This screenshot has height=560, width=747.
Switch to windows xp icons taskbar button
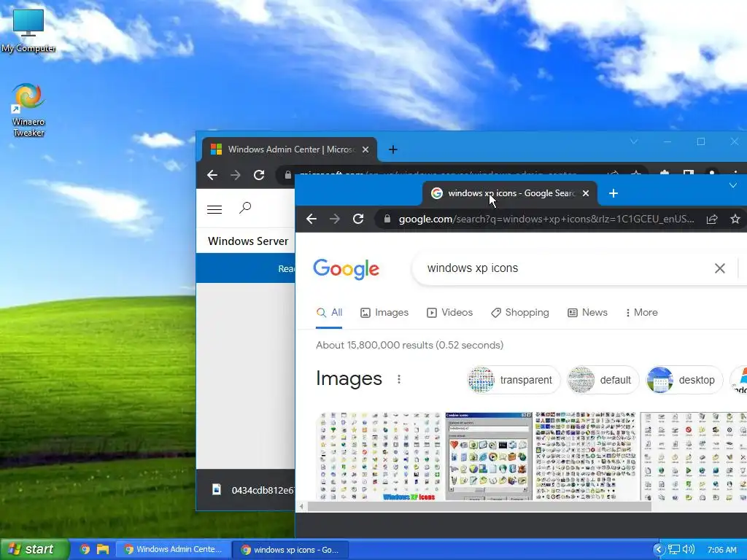pyautogui.click(x=290, y=550)
